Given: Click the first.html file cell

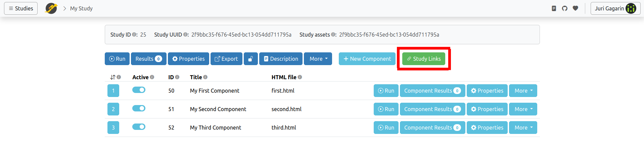Looking at the screenshot, I should coord(283,91).
